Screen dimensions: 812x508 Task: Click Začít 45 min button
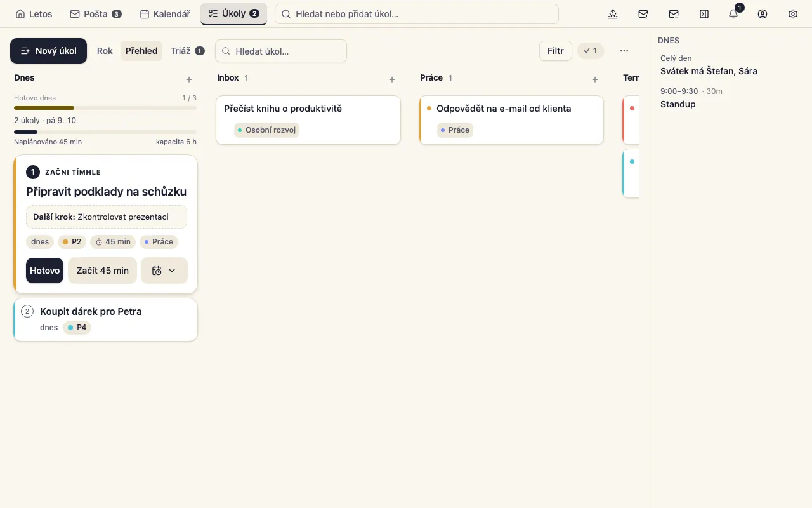(x=103, y=271)
